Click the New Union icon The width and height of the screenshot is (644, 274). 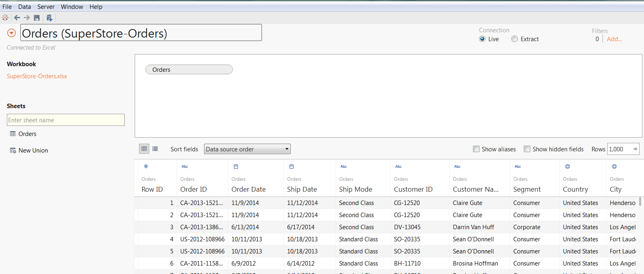pos(13,151)
